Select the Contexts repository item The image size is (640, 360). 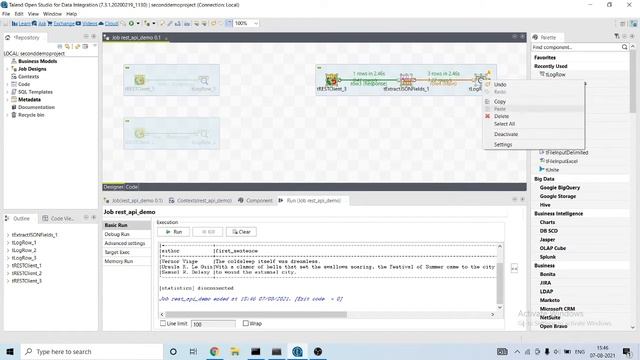click(28, 77)
